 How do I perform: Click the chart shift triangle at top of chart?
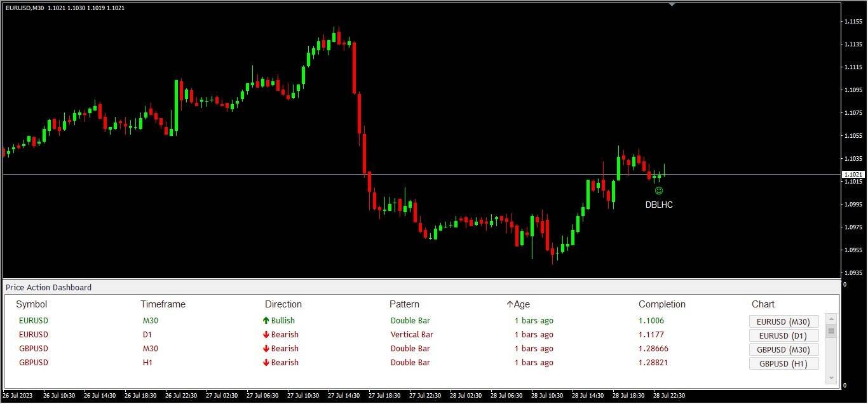point(672,4)
